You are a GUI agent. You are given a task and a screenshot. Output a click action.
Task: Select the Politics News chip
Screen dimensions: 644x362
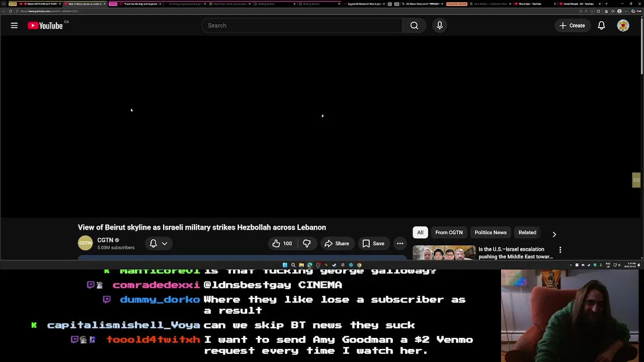[x=491, y=232]
